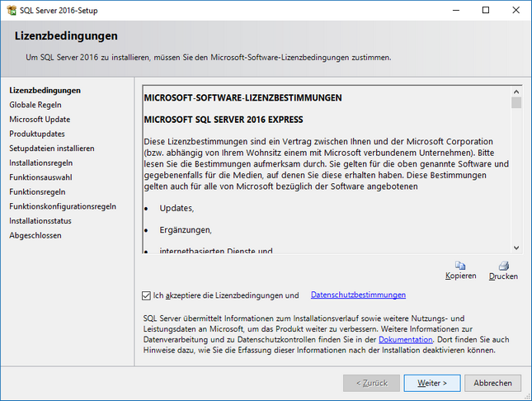The height and width of the screenshot is (401, 532).
Task: Minimize the SQL Server setup window
Action: point(456,10)
